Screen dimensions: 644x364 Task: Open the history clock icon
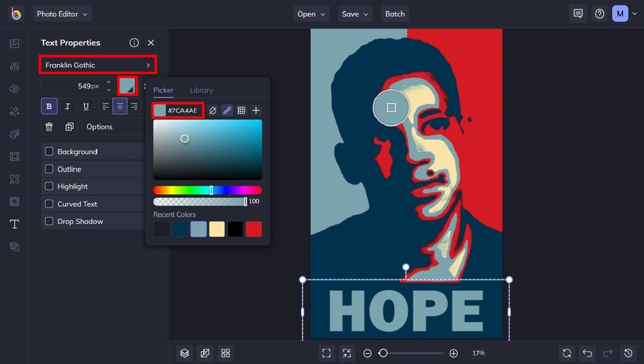click(628, 353)
